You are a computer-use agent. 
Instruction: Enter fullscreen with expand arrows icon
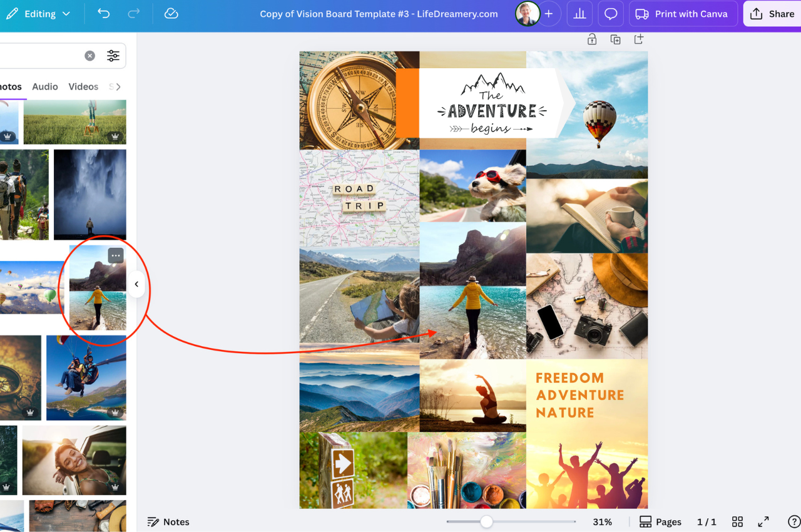pyautogui.click(x=763, y=522)
